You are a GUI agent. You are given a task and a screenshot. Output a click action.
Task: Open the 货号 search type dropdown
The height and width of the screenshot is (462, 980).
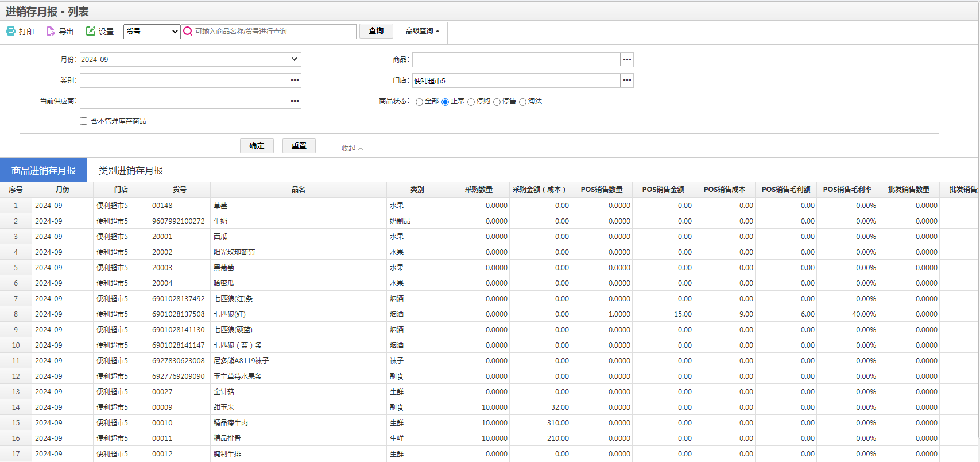point(152,32)
